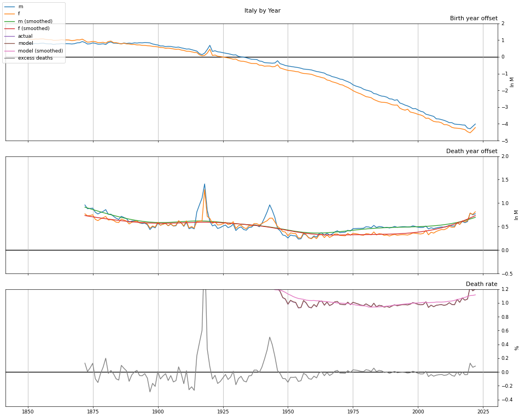Click the 2025 x-axis tick label
Image resolution: width=525 pixels, height=420 pixels.
pos(482,411)
